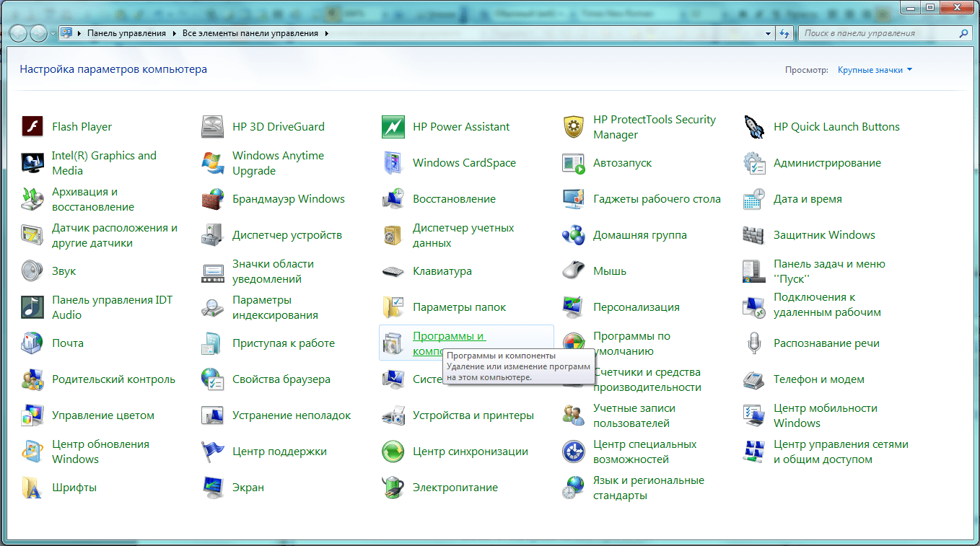The image size is (980, 546).
Task: Open Гаджеты рабочего стола link
Action: coord(657,199)
